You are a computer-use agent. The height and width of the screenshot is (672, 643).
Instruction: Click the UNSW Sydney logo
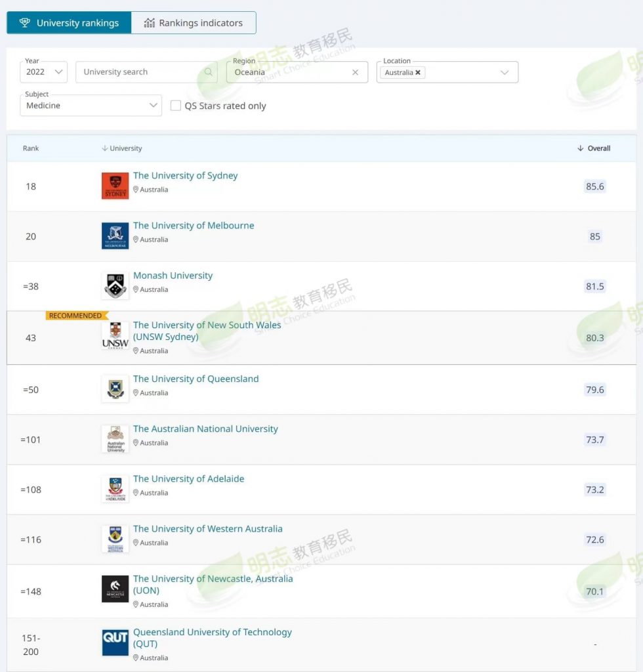pos(115,336)
